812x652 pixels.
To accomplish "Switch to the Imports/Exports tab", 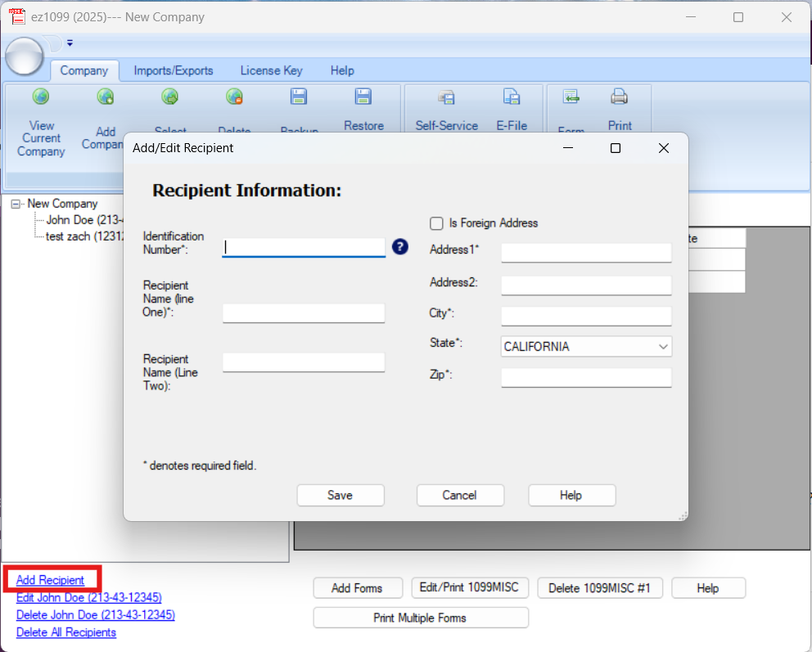I will tap(173, 70).
